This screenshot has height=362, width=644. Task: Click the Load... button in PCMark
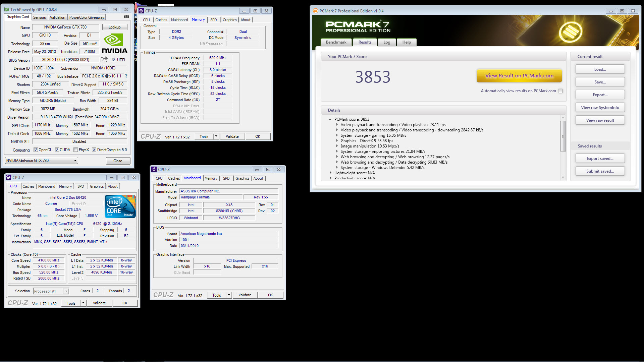coord(600,69)
